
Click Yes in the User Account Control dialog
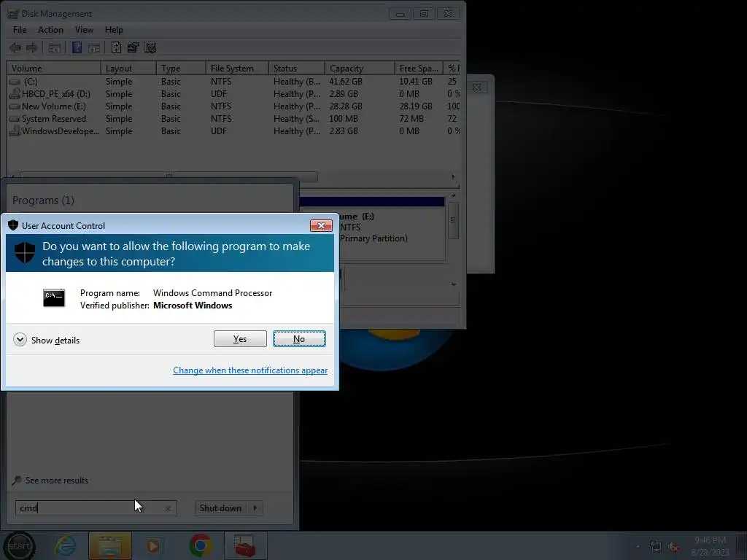(240, 338)
